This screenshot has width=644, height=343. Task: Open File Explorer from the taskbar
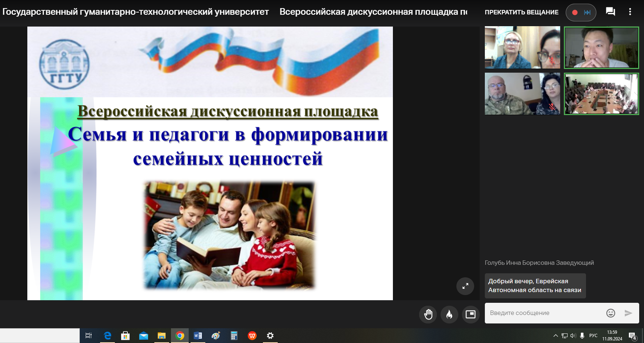tap(162, 336)
